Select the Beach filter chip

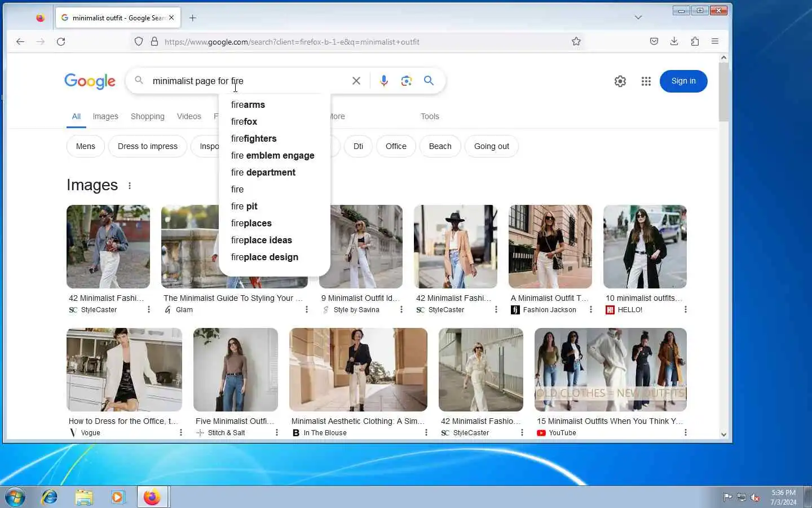pos(440,146)
